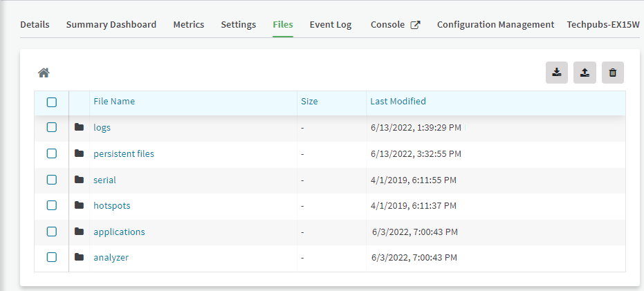Viewport: 644px width, 291px height.
Task: Check the box for the logs folder
Action: 52,127
